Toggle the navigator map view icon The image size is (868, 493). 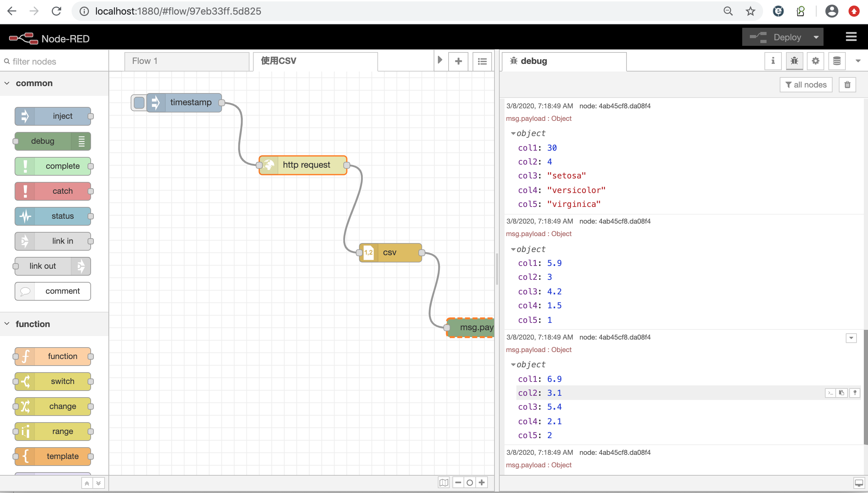click(444, 483)
